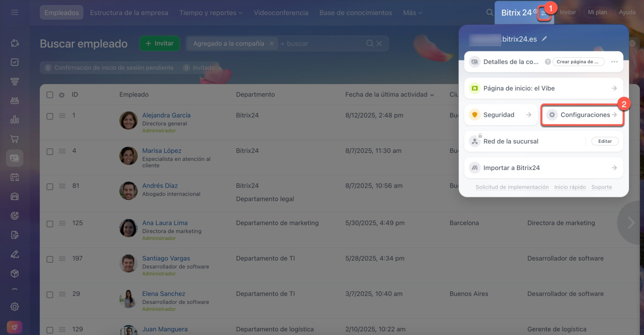Check the box for Ana Laura Lima row
644x335 pixels.
[50, 223]
